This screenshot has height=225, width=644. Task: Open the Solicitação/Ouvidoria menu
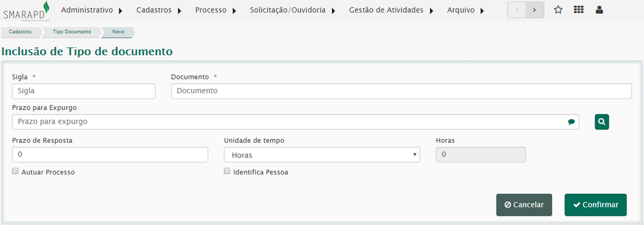(292, 10)
